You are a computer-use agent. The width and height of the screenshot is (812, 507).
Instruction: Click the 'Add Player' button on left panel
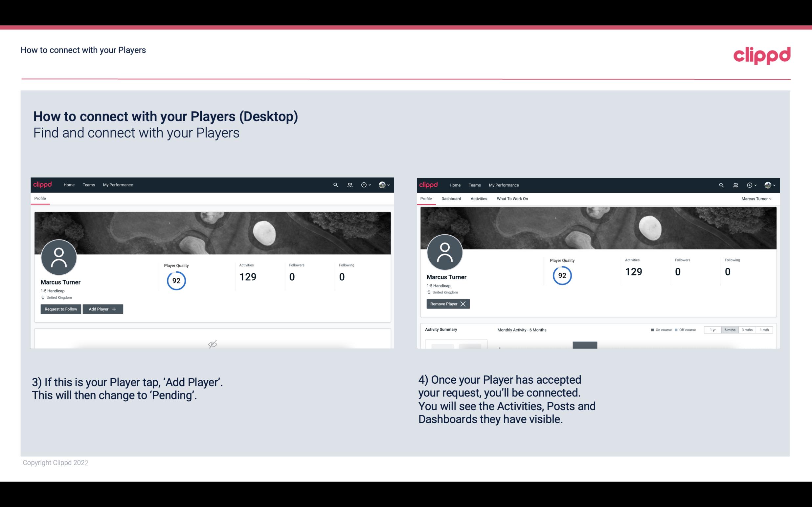102,309
